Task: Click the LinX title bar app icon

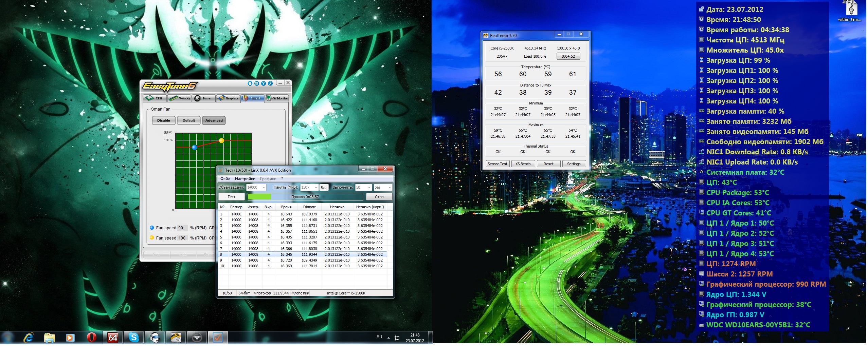Action: click(x=220, y=170)
